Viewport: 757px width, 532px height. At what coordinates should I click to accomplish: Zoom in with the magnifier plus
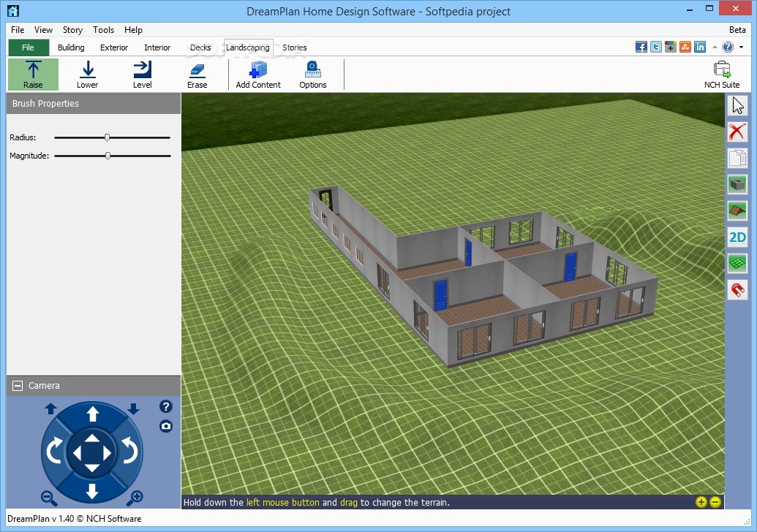135,498
